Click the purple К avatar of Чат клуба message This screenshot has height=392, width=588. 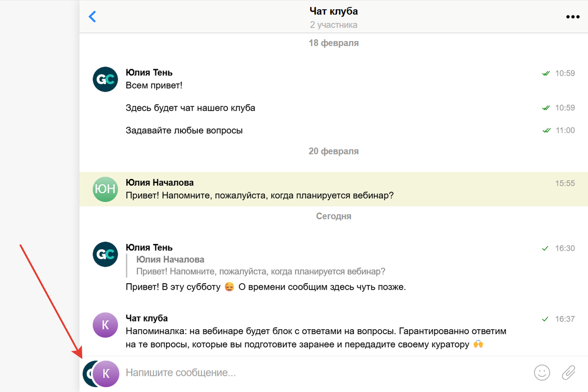coord(105,325)
